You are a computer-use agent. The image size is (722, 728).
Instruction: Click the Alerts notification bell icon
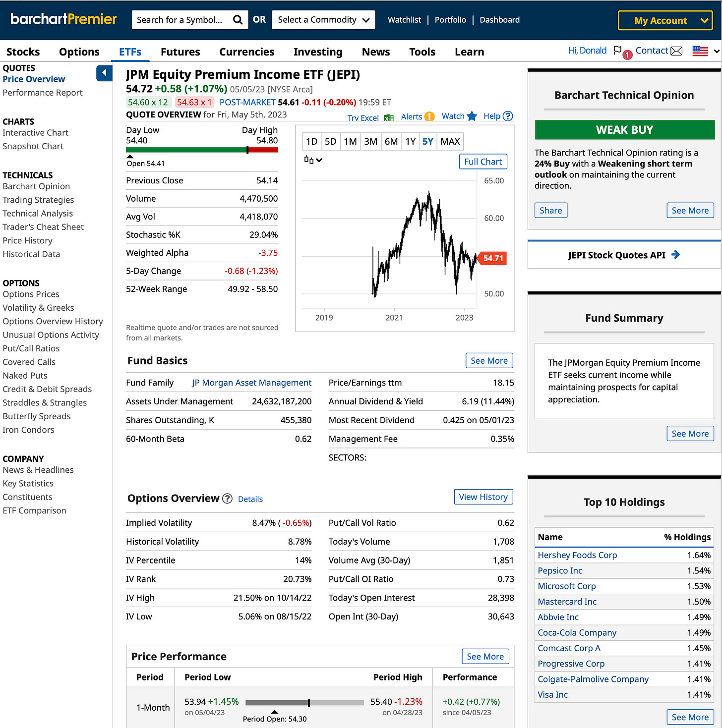[x=429, y=116]
